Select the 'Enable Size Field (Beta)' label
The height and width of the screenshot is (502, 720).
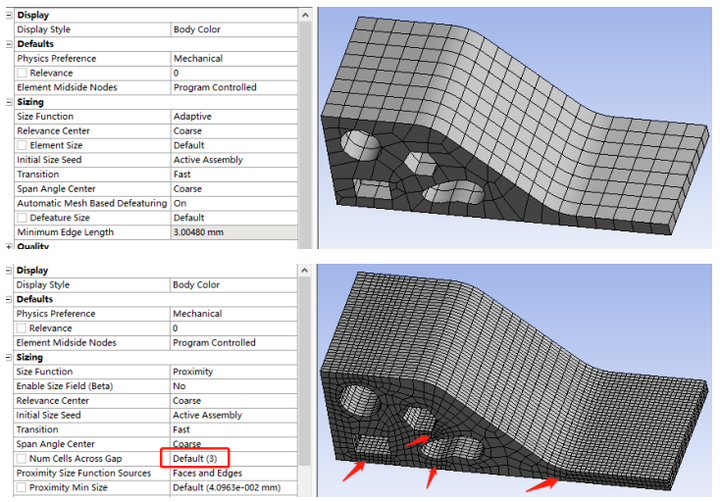[64, 386]
